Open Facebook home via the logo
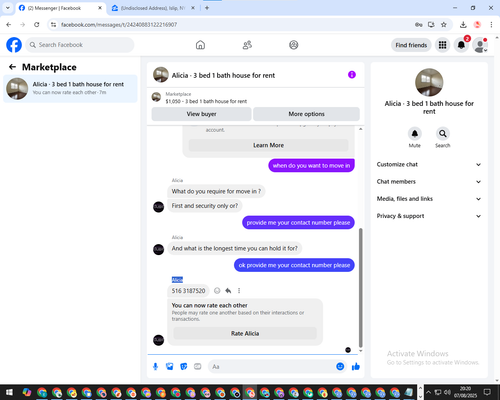Screen dimensions: 500x400 [14, 45]
